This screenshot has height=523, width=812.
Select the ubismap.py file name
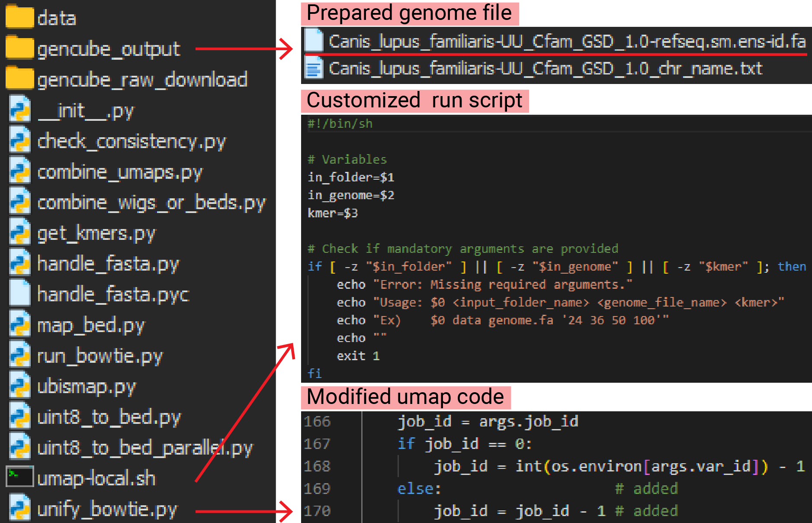[87, 387]
